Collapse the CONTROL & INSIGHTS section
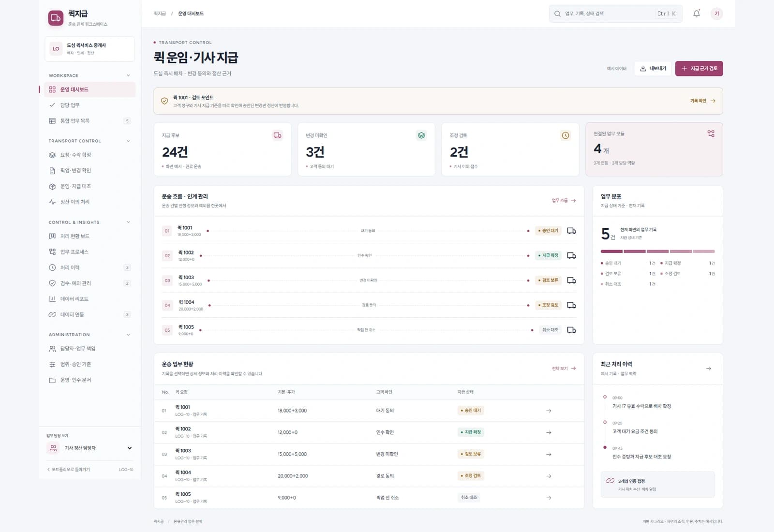Image resolution: width=774 pixels, height=532 pixels. (x=128, y=222)
